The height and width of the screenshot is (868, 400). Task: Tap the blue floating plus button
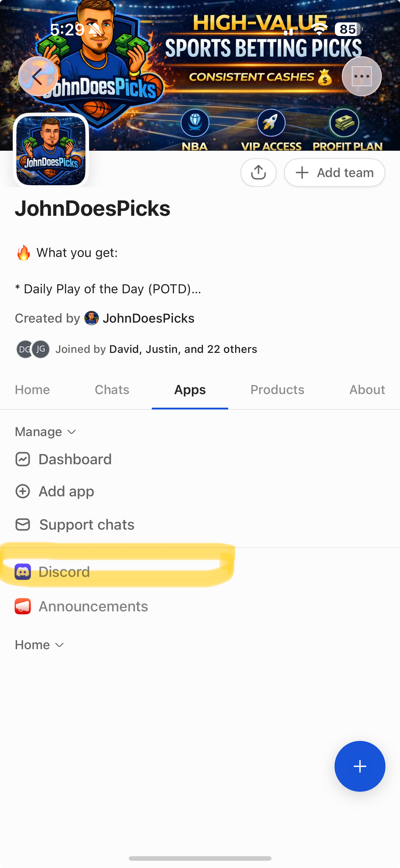(359, 766)
